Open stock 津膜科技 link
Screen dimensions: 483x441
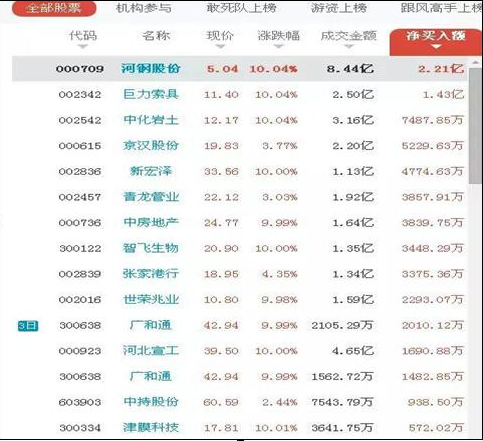click(151, 427)
